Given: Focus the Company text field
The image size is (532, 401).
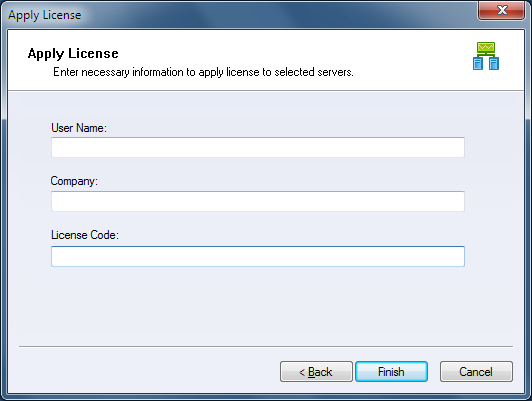Looking at the screenshot, I should coord(258,201).
